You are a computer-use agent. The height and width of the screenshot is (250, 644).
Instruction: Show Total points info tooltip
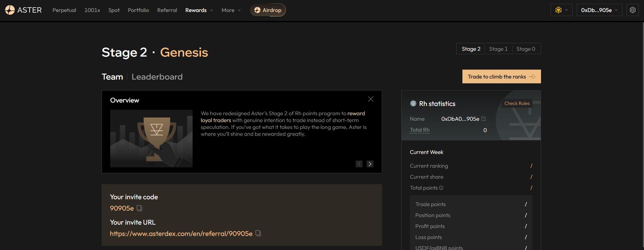441,188
